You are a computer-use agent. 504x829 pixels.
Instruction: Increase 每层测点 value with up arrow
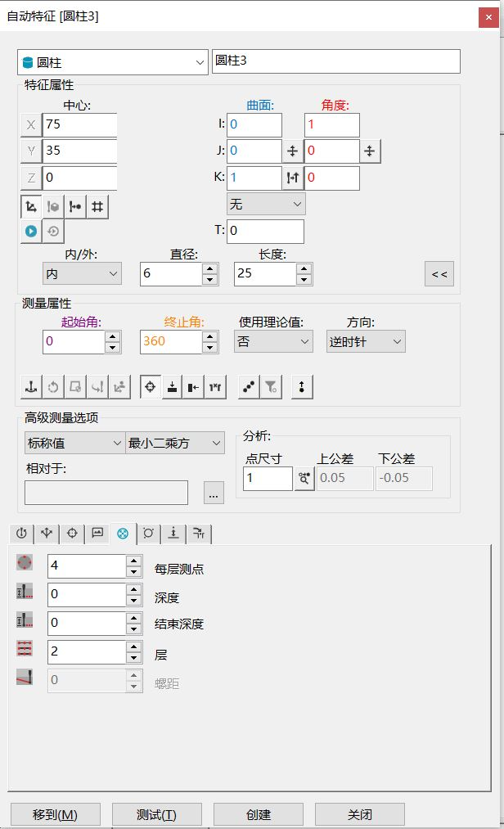point(134,561)
